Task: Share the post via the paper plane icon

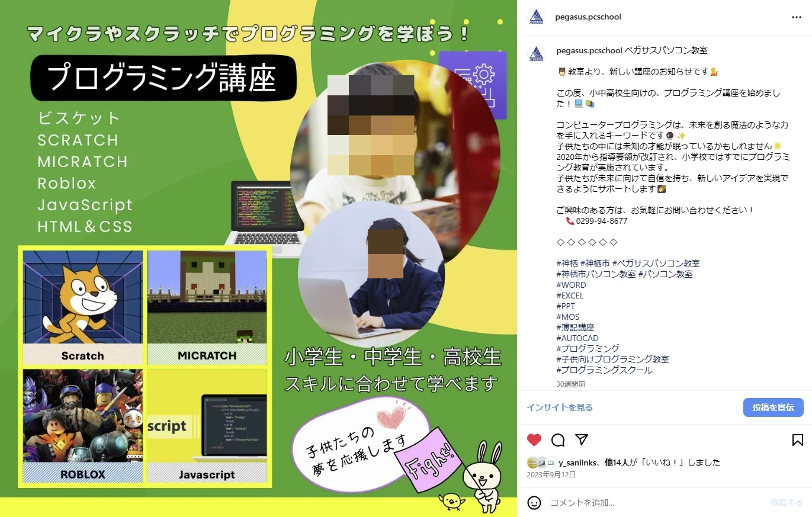Action: click(582, 440)
